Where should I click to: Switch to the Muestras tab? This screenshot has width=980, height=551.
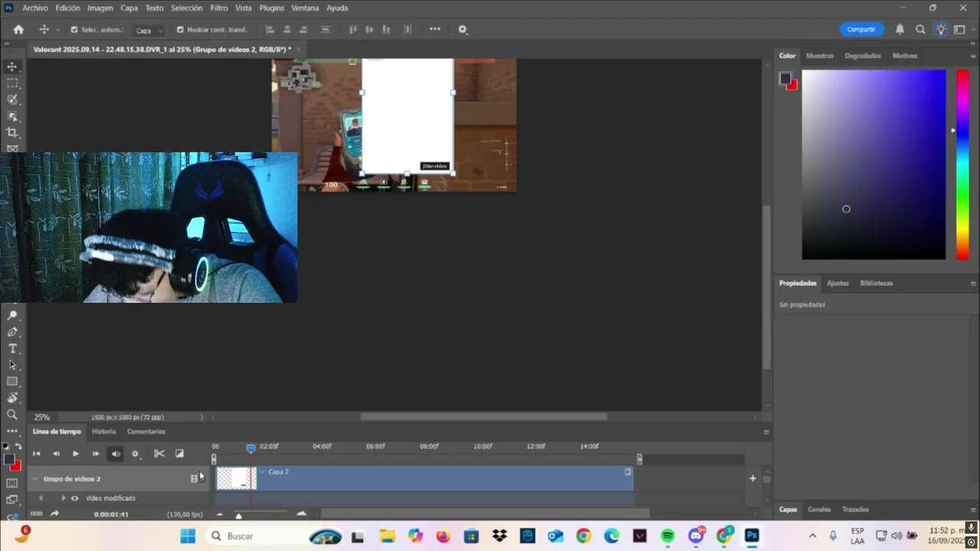[x=820, y=56]
